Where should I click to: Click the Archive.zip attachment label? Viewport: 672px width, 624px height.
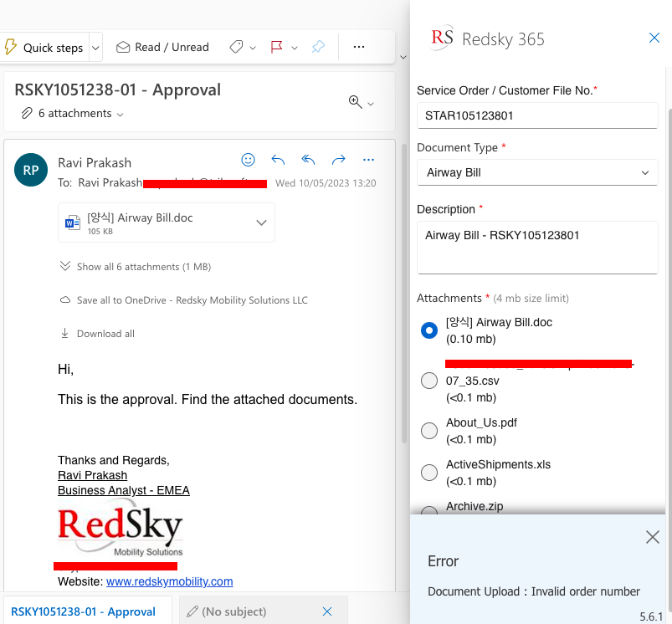click(x=475, y=506)
